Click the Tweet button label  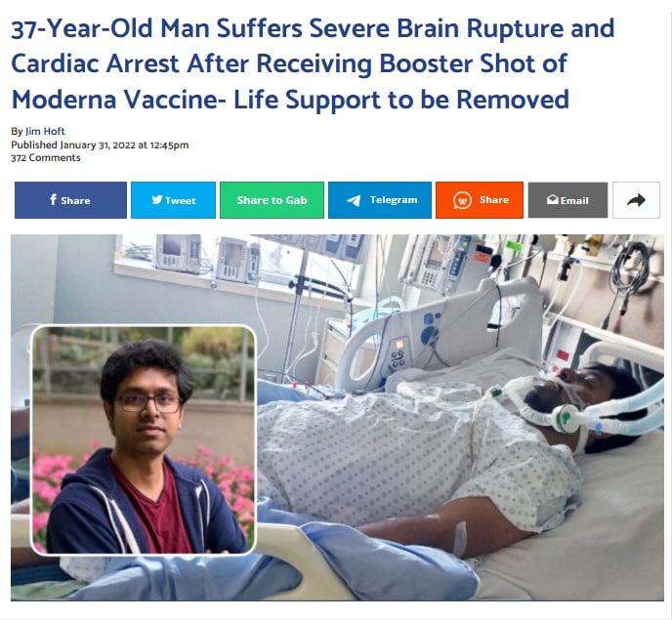point(180,200)
